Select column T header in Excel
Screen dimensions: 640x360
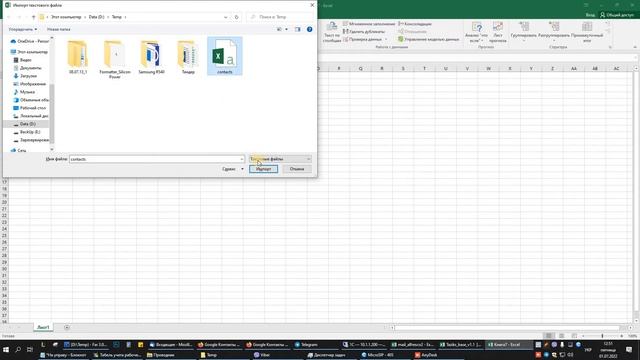point(424,69)
